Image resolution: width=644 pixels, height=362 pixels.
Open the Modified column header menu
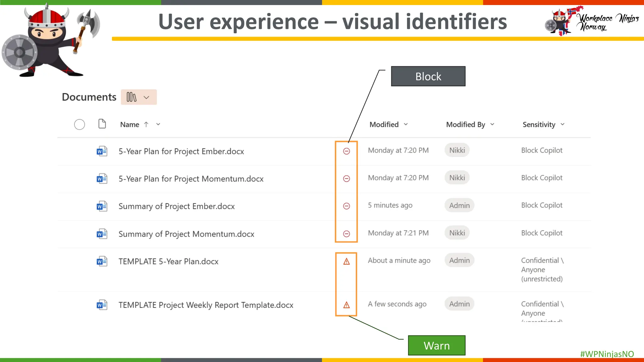point(388,124)
